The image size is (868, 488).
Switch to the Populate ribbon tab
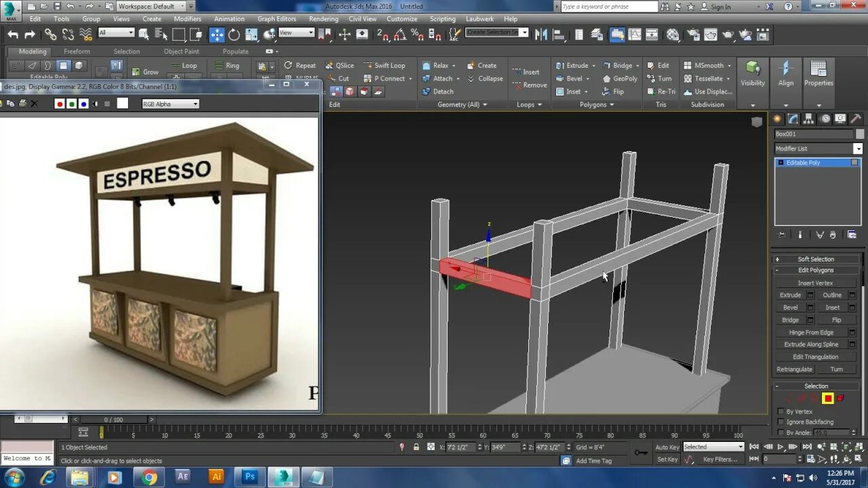point(235,52)
